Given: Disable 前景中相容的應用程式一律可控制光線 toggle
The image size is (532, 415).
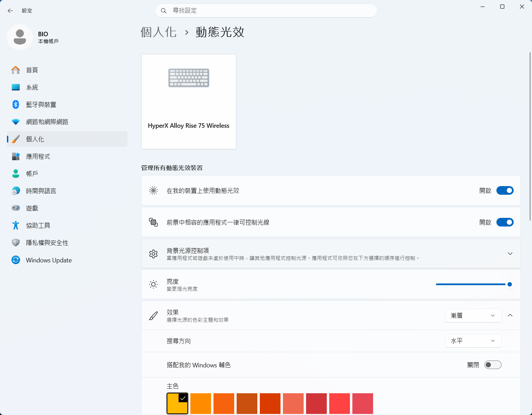Looking at the screenshot, I should click(505, 222).
